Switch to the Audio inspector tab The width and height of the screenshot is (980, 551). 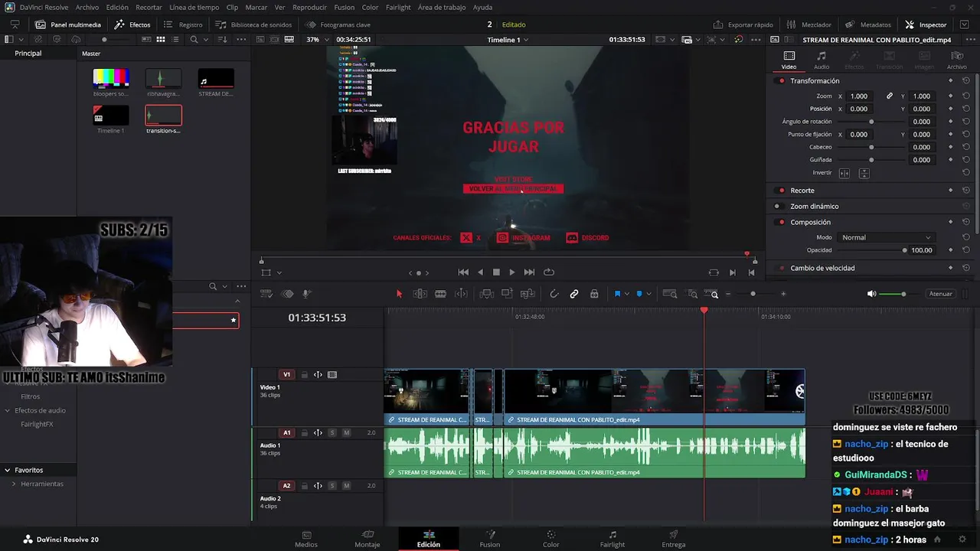(x=822, y=60)
